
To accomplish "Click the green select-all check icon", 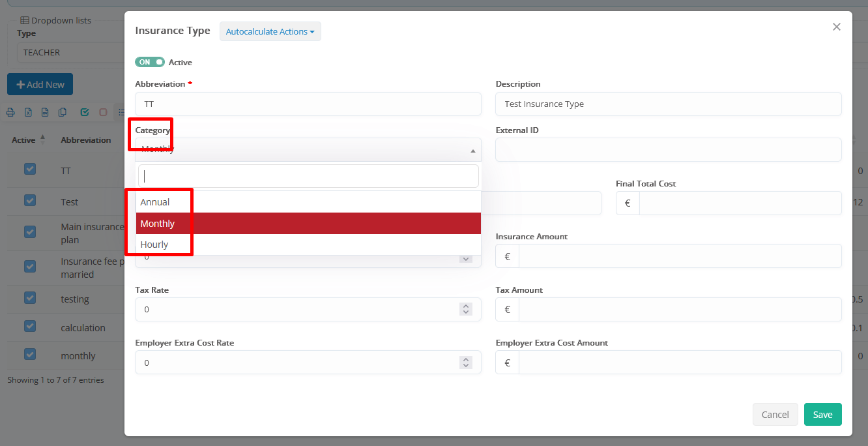I will pos(85,112).
